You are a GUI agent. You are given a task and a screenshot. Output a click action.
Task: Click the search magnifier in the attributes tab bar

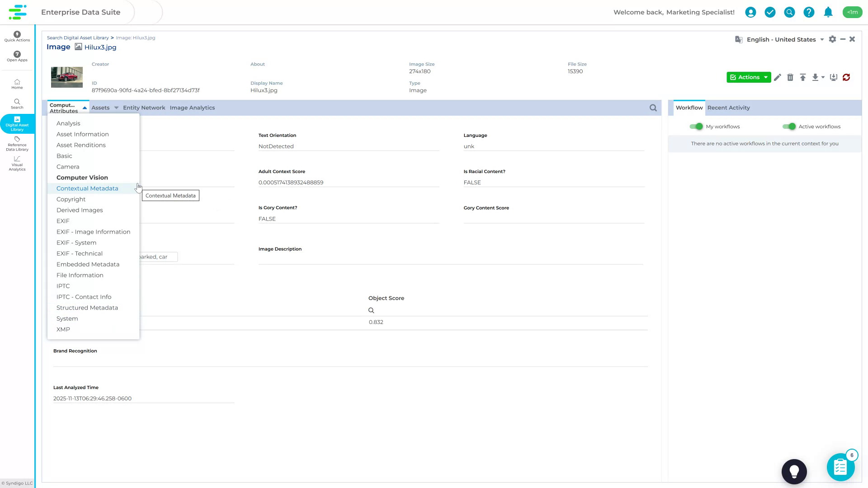coord(653,108)
